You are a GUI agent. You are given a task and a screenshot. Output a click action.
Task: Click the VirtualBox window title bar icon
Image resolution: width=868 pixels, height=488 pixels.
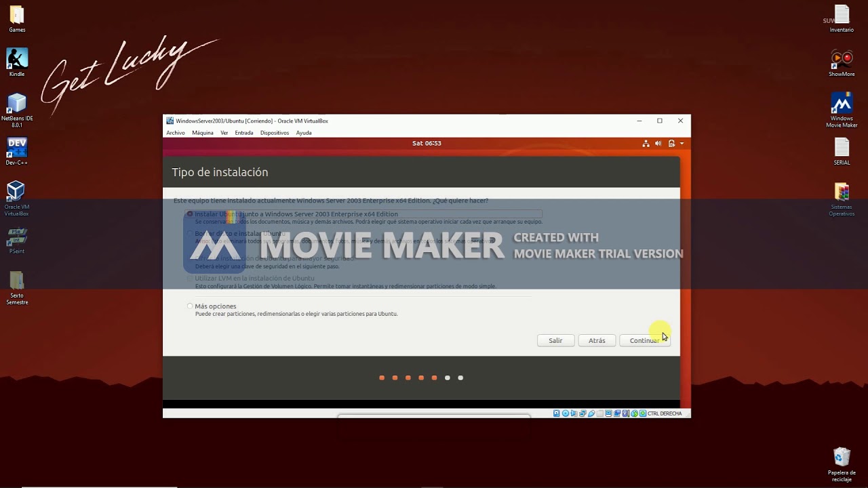coord(170,121)
